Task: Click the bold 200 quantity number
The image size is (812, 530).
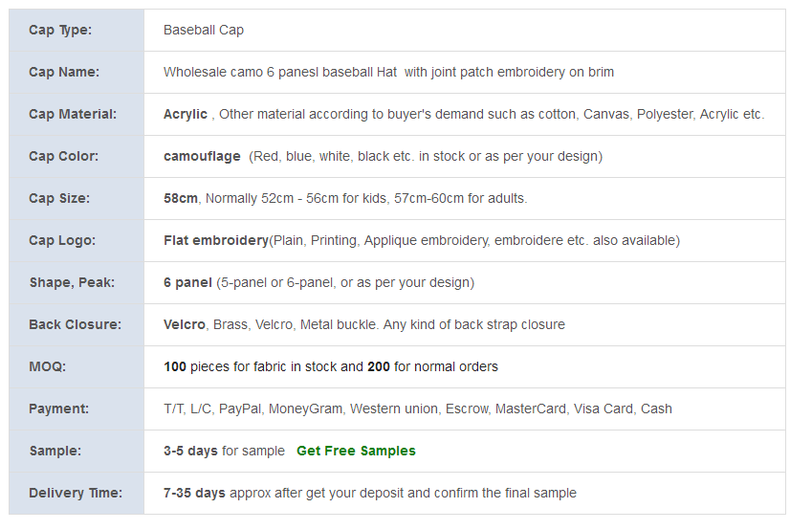Action: point(379,366)
